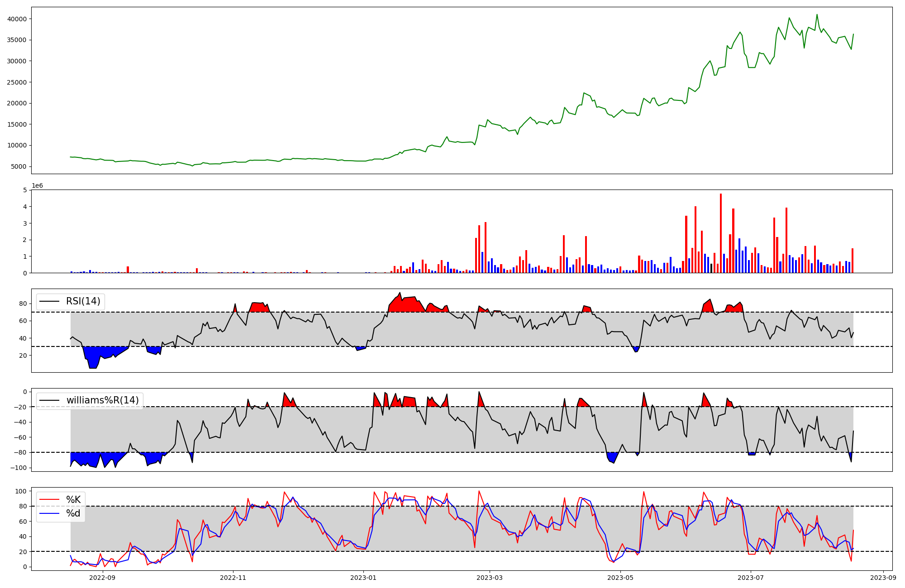Click the williams%R(14) legend label

point(102,400)
